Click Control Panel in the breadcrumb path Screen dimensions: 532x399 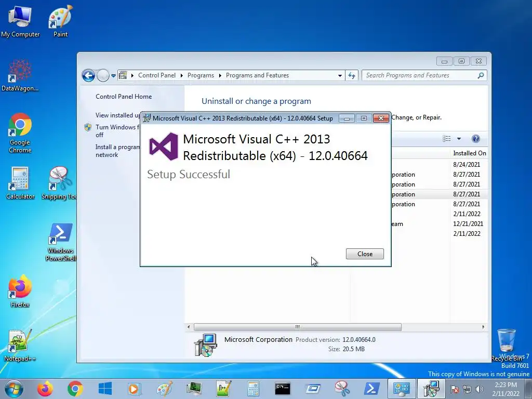157,75
